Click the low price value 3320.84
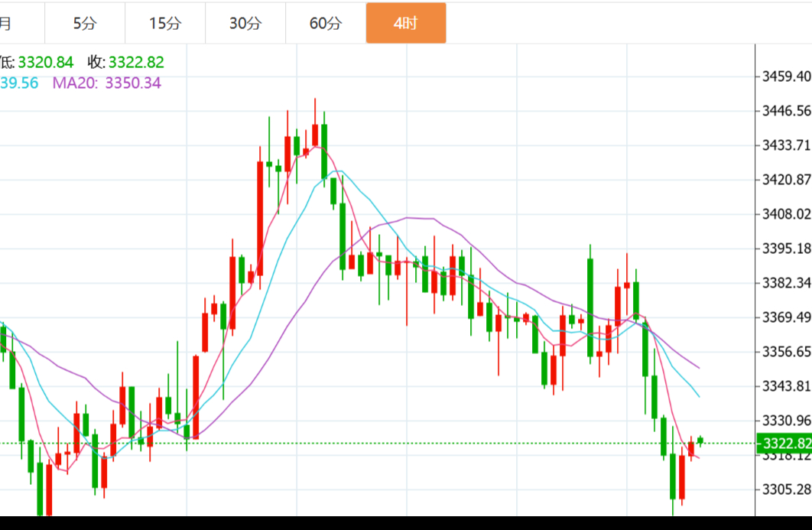 click(x=46, y=62)
